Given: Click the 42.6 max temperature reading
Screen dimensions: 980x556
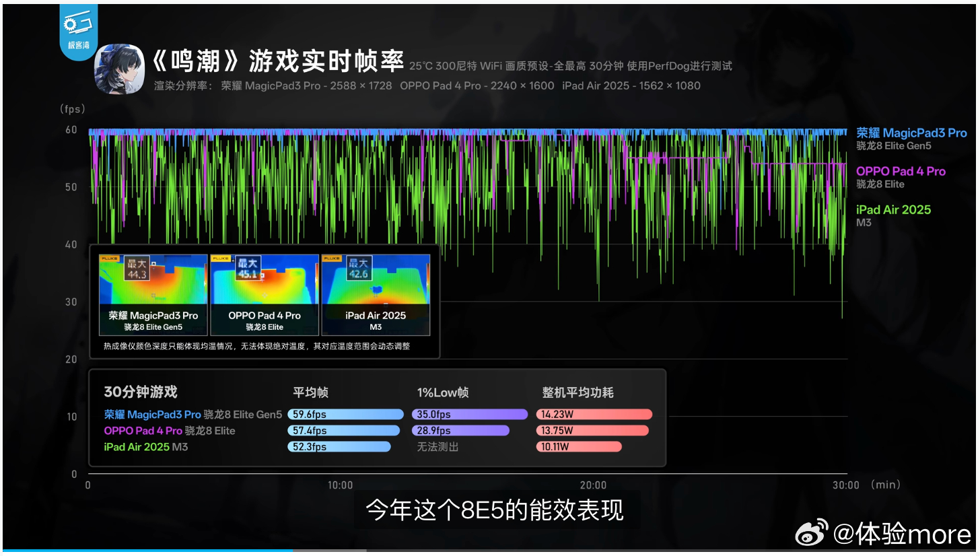Looking at the screenshot, I should point(357,273).
